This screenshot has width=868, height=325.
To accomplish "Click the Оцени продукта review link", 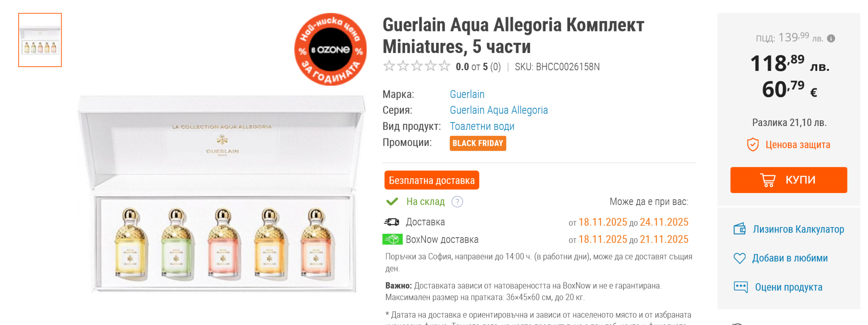I will click(x=788, y=287).
